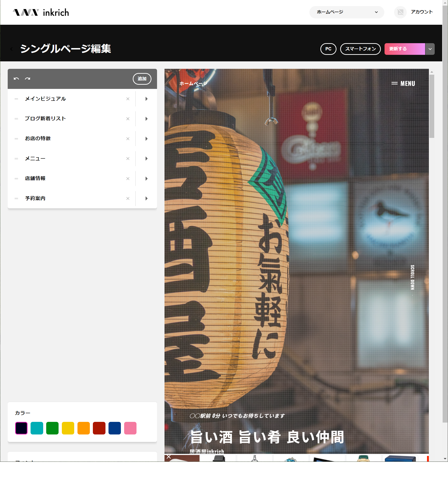Image resolution: width=448 pixels, height=490 pixels.
Task: Open the ホームページ dropdown in header
Action: 346,12
